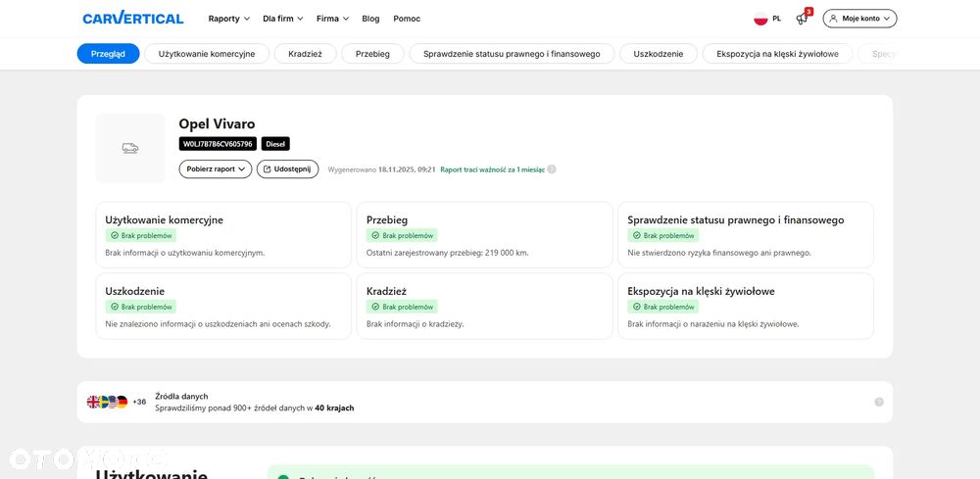Open Sprawdzenie statusu prawnego i finansowego tab
This screenshot has width=980, height=479.
click(x=512, y=54)
